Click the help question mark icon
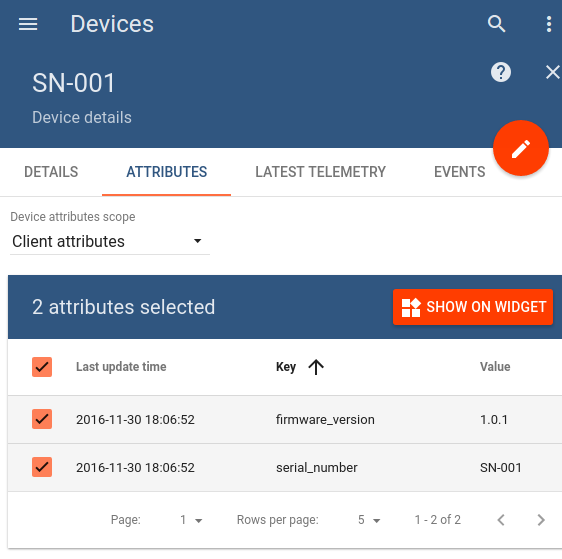The width and height of the screenshot is (562, 559). (501, 72)
